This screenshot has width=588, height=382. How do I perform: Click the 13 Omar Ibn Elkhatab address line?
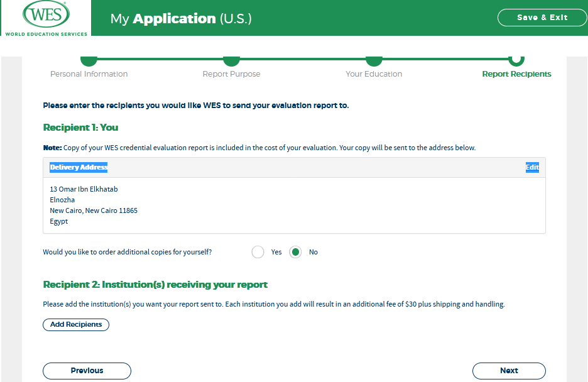(84, 189)
